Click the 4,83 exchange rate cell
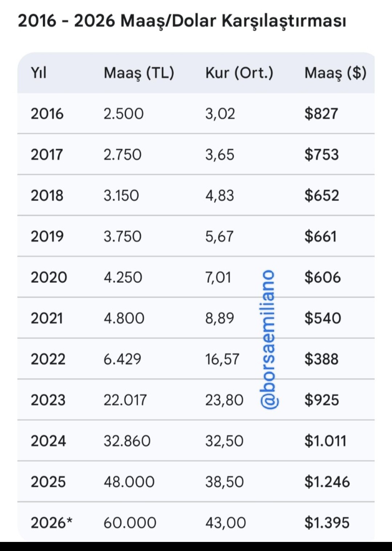The height and width of the screenshot is (551, 392). tap(220, 196)
